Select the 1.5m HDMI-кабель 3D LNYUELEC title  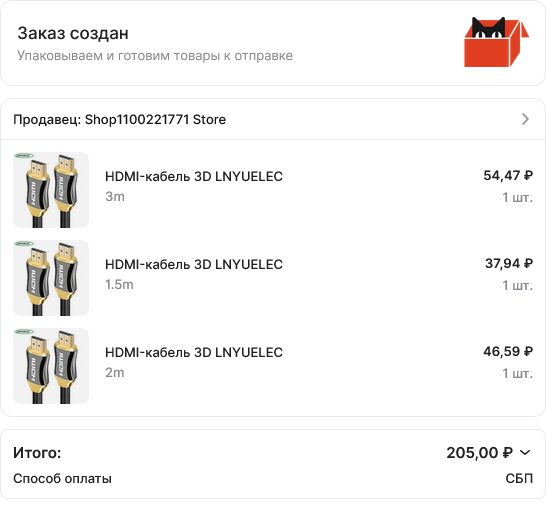point(194,264)
